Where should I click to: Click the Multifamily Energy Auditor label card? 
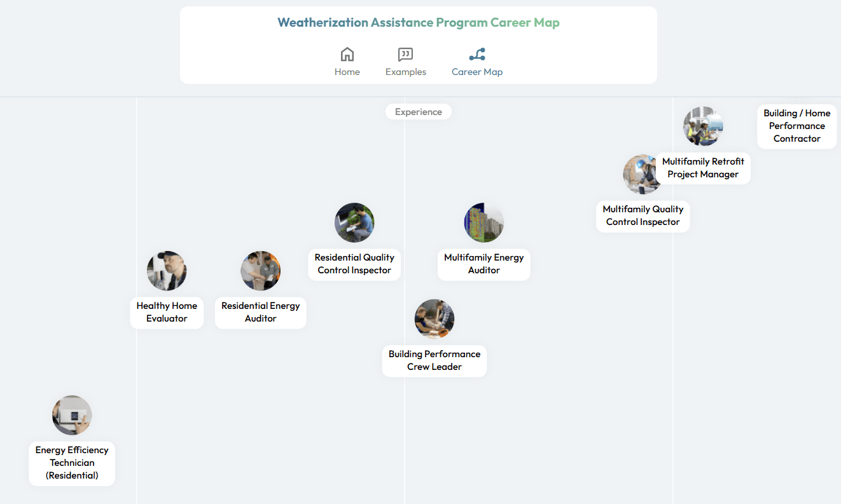pos(483,264)
